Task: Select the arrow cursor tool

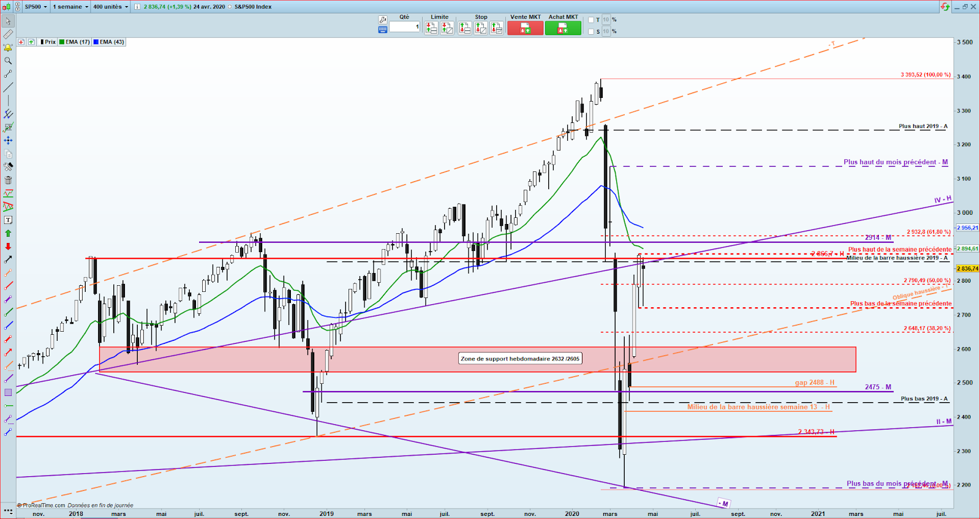Action: [8, 21]
